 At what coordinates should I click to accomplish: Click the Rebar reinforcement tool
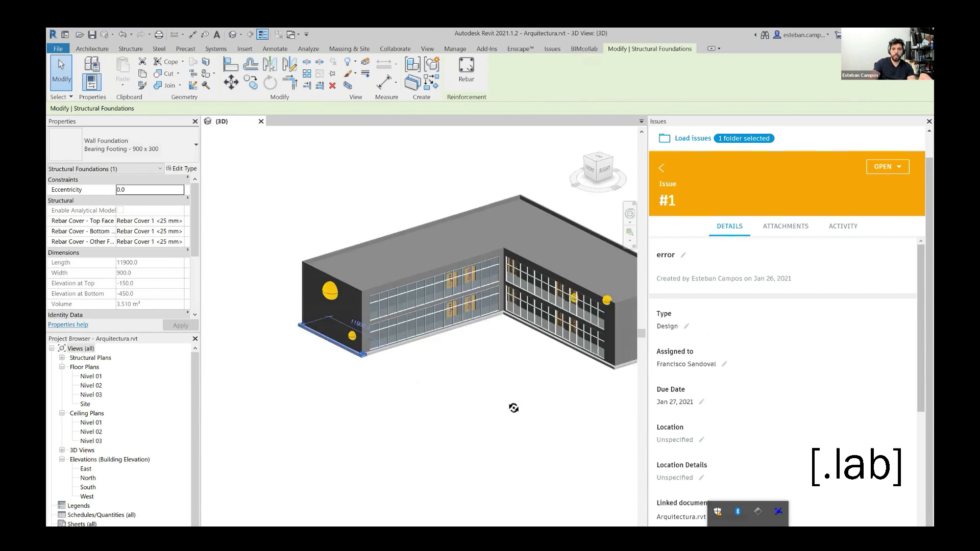(x=466, y=70)
